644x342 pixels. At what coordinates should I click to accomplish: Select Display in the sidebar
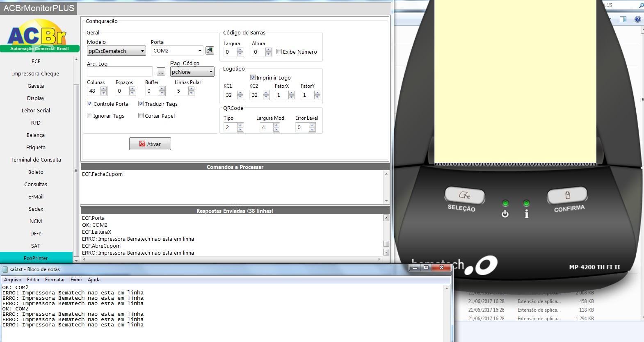pyautogui.click(x=36, y=98)
